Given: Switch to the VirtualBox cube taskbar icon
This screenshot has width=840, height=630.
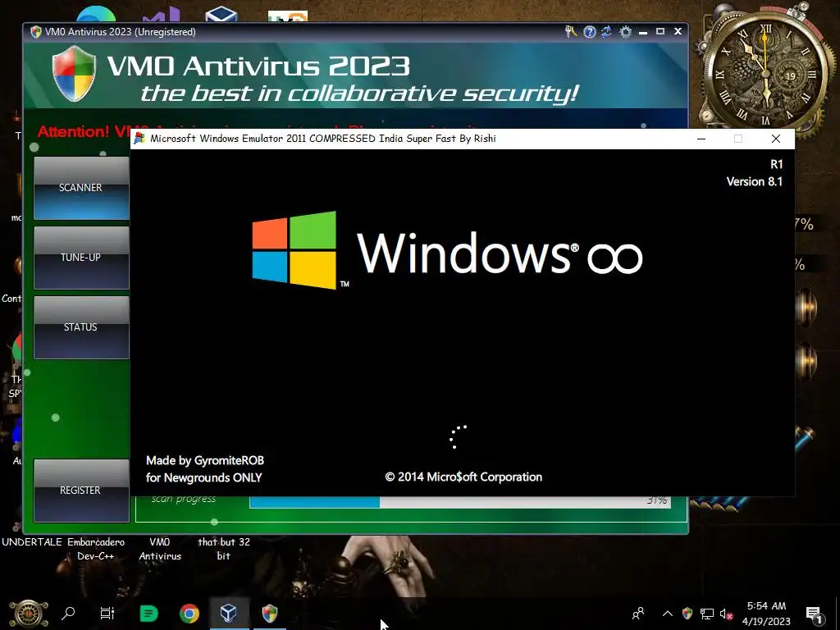Looking at the screenshot, I should coord(229,613).
